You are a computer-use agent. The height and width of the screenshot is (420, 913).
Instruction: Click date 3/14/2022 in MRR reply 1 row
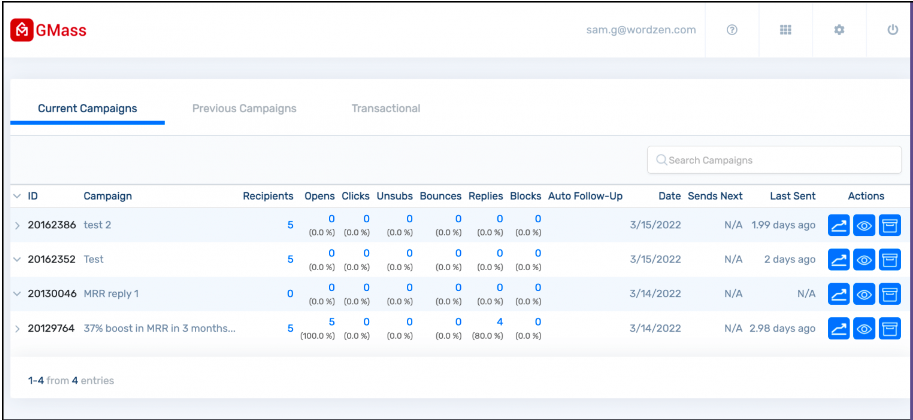(x=655, y=294)
